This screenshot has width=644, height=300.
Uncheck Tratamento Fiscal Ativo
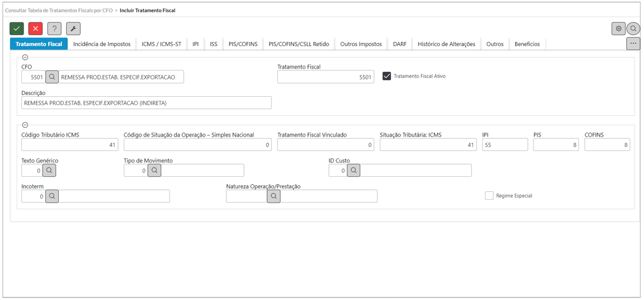pyautogui.click(x=387, y=76)
